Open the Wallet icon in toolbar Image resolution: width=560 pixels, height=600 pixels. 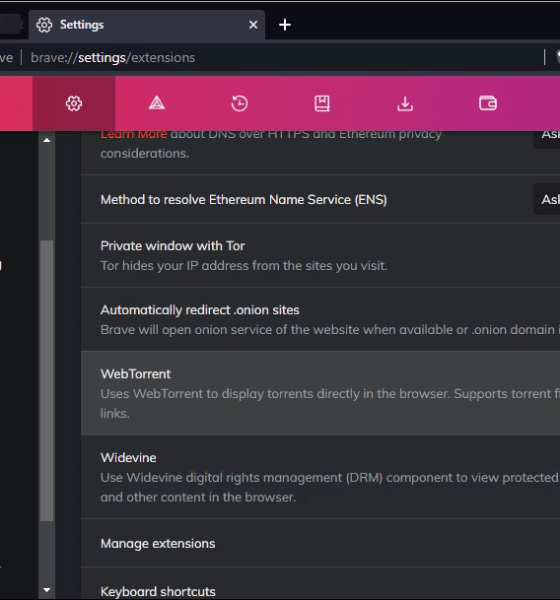488,103
